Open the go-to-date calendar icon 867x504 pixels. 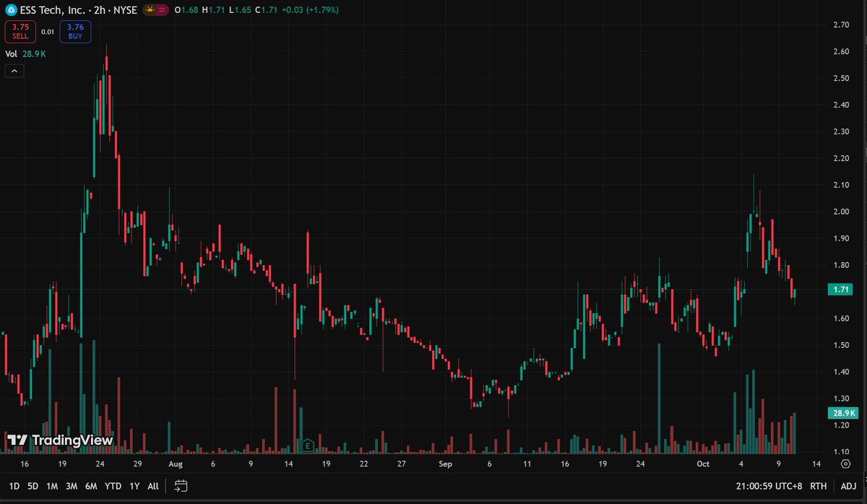click(179, 486)
